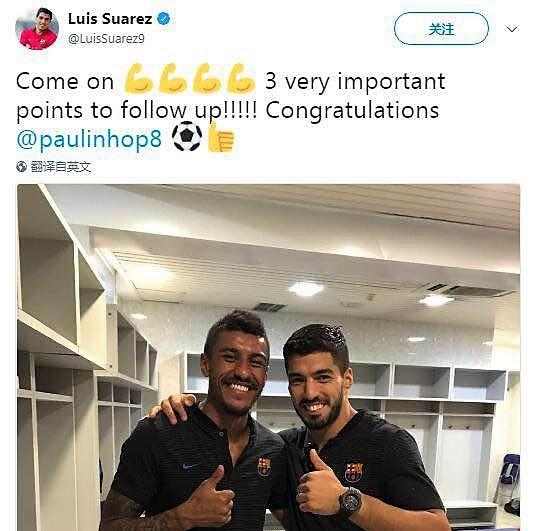Click the 'Come on' tweet text

[x=65, y=82]
